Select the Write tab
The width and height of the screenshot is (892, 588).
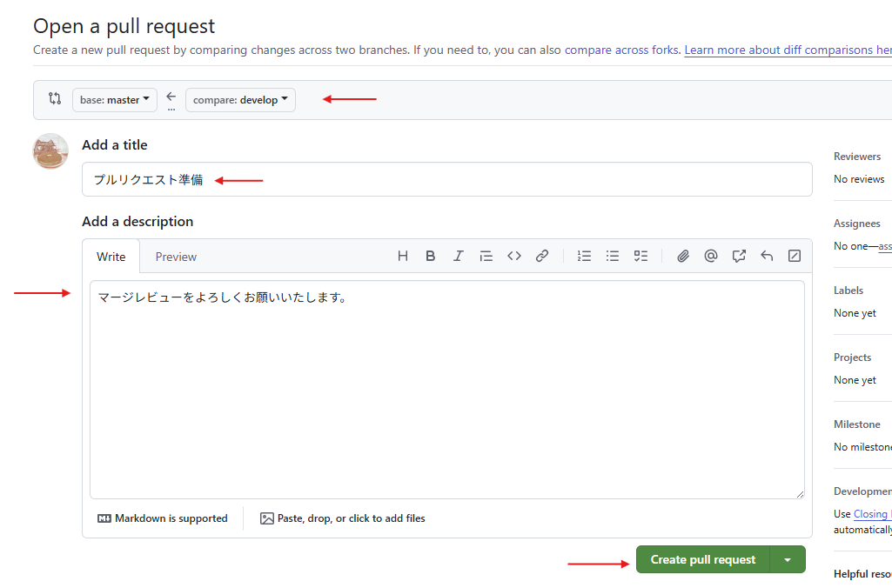111,257
